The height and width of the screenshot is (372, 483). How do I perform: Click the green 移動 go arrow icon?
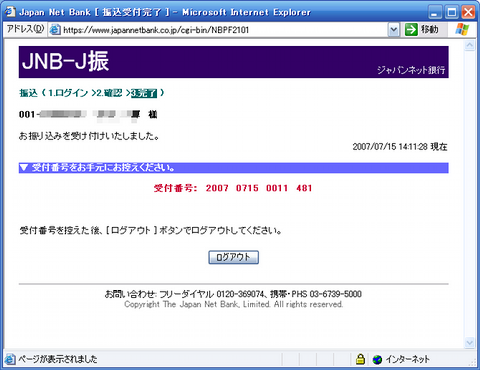point(411,30)
